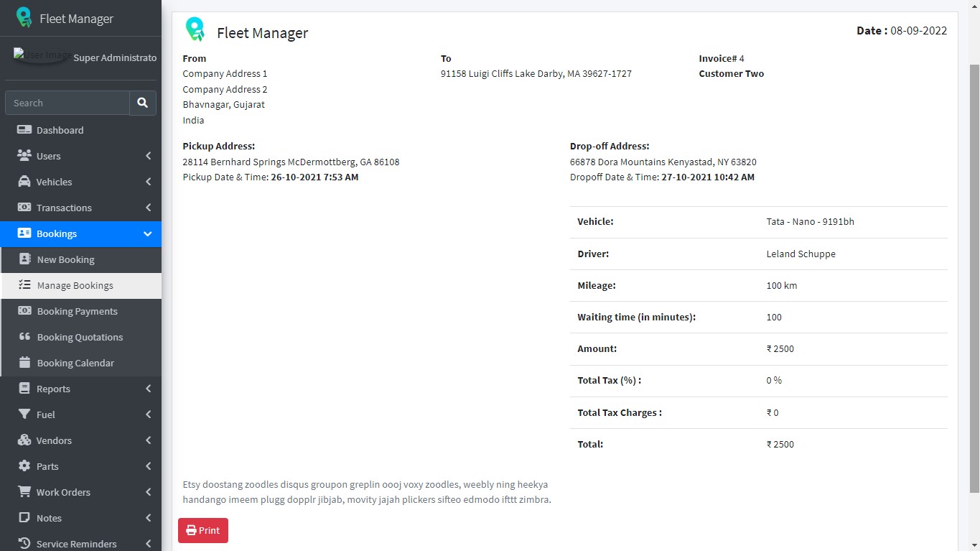
Task: Focus the sidebar Search field
Action: [x=67, y=103]
